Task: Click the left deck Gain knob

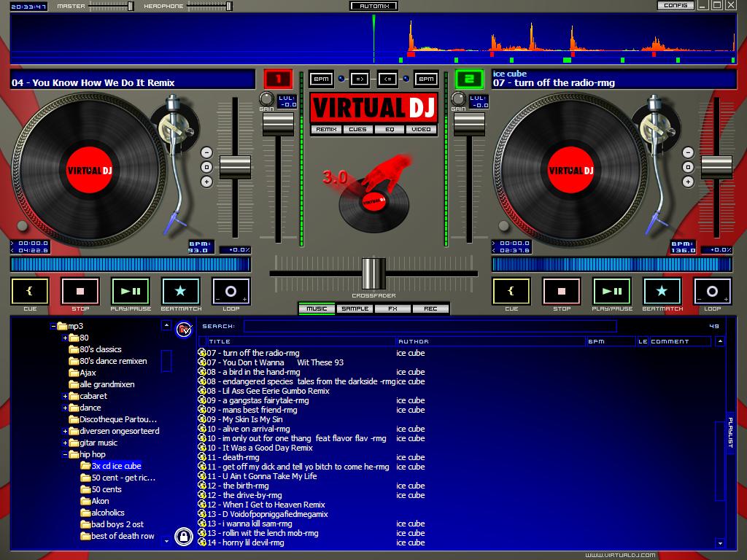Action: (266, 98)
